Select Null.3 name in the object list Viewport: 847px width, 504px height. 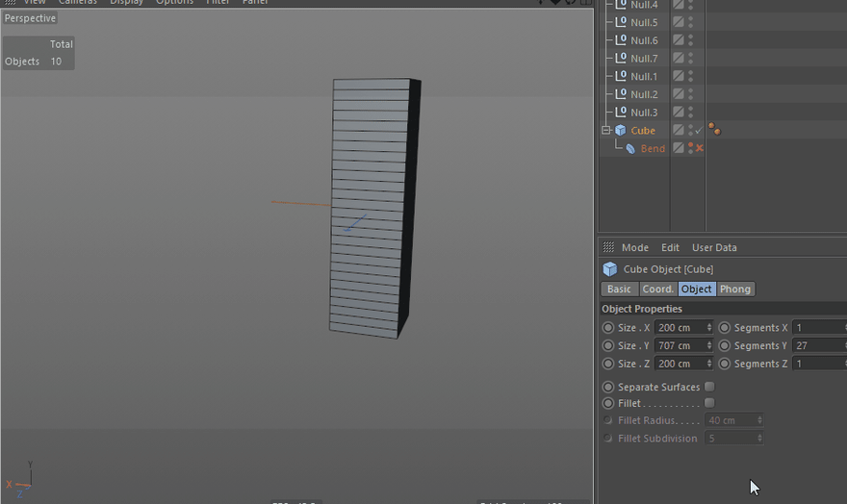(x=644, y=113)
